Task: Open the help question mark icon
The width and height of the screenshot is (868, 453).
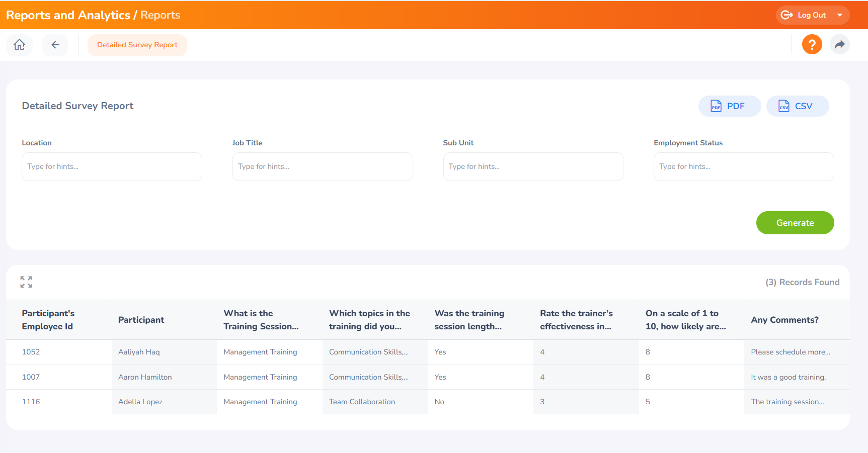Action: pyautogui.click(x=812, y=45)
